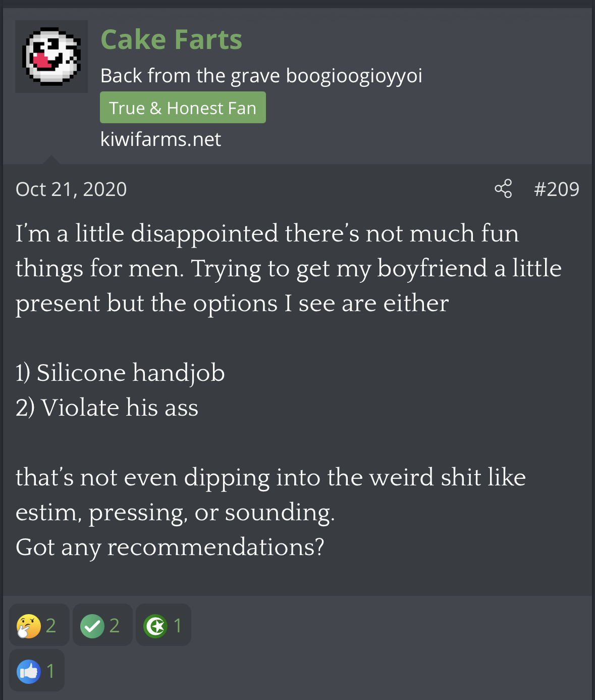Click the True & Honest Fan badge
Screen dimensions: 595x700
[x=183, y=108]
